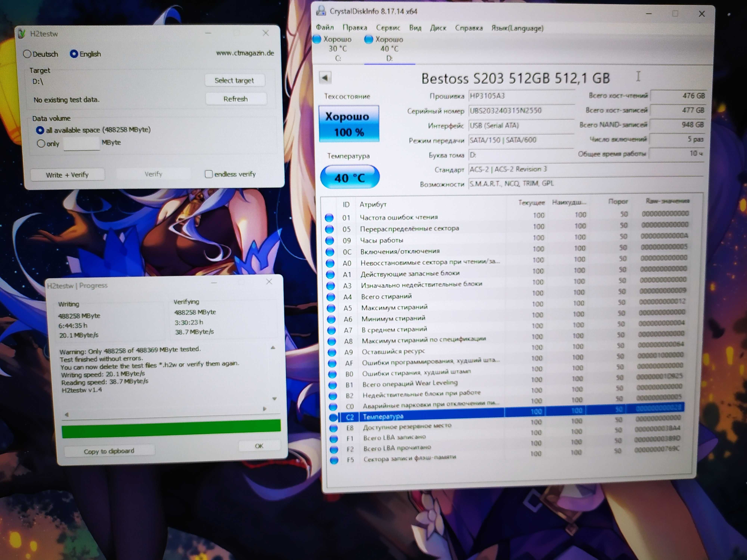The height and width of the screenshot is (560, 747).
Task: Click the status icon for attribute B2
Action: point(333,396)
